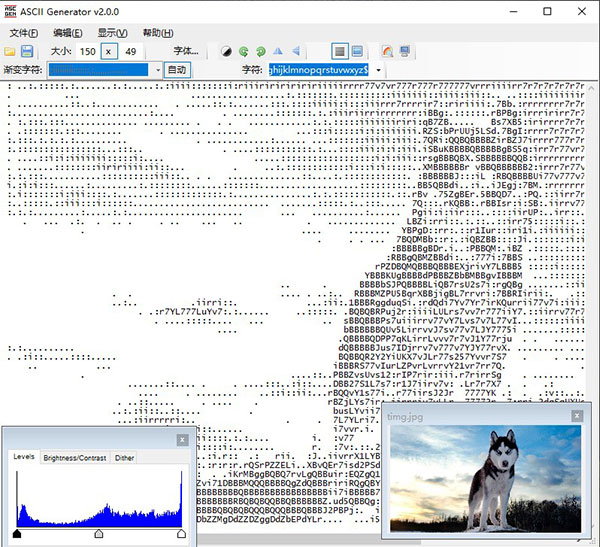Screen dimensions: 600x547
Task: Click the width size field showing 150
Action: [87, 50]
